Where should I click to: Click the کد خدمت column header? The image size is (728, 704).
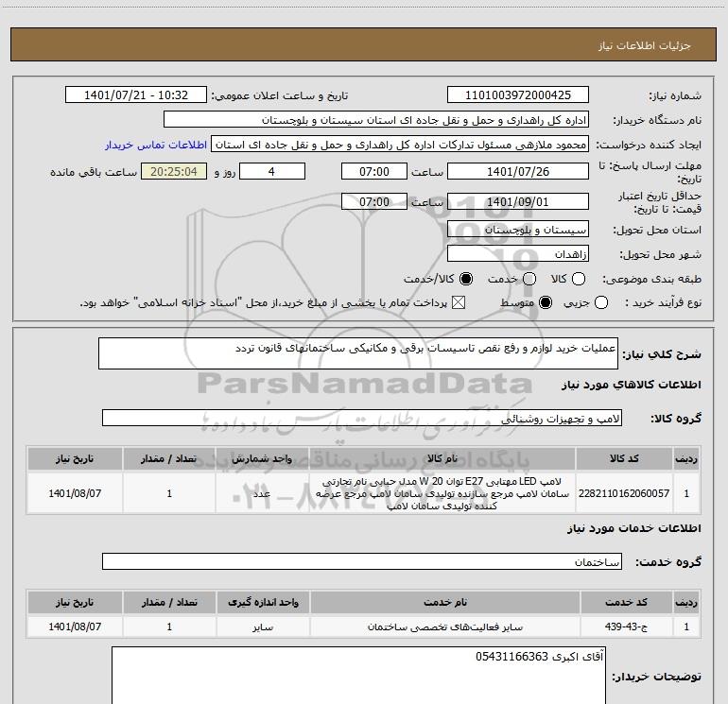626,602
